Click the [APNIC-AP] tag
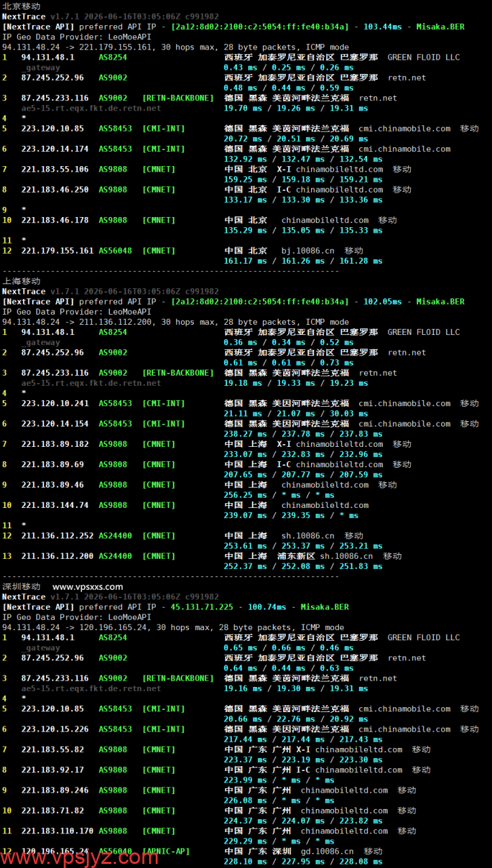The image size is (492, 868). point(166,851)
